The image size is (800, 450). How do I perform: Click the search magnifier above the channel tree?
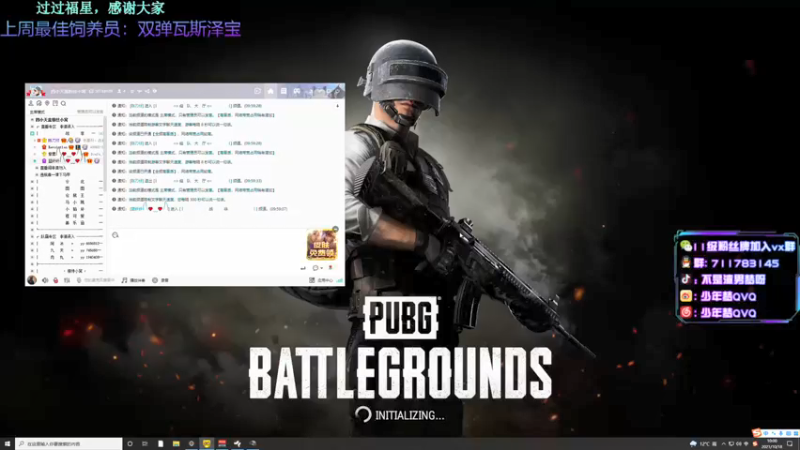click(x=63, y=103)
